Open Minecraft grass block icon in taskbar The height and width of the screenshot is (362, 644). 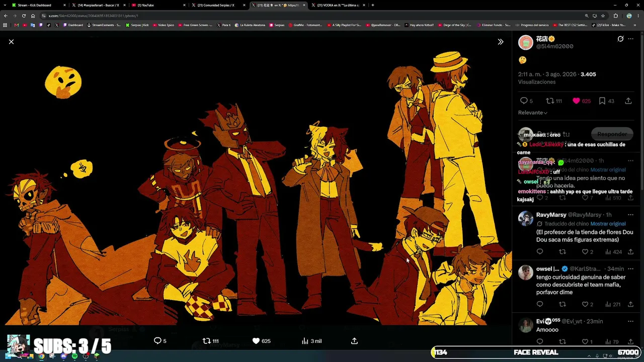click(x=97, y=356)
